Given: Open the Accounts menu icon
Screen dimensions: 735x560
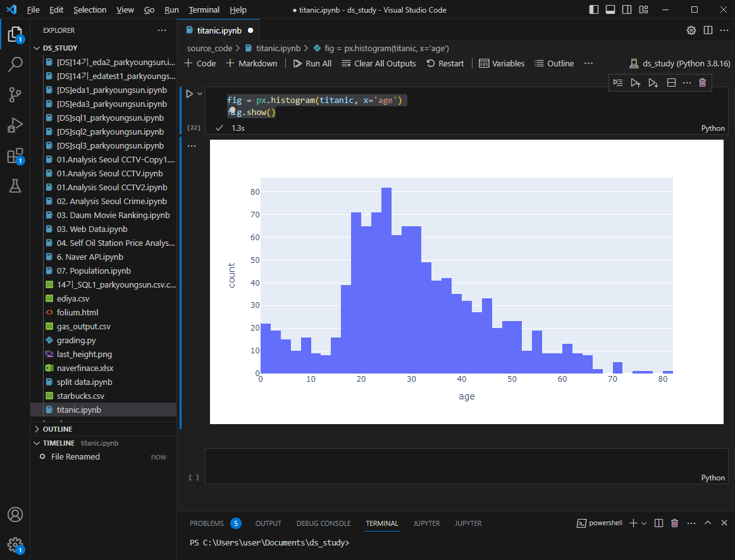Looking at the screenshot, I should (15, 514).
